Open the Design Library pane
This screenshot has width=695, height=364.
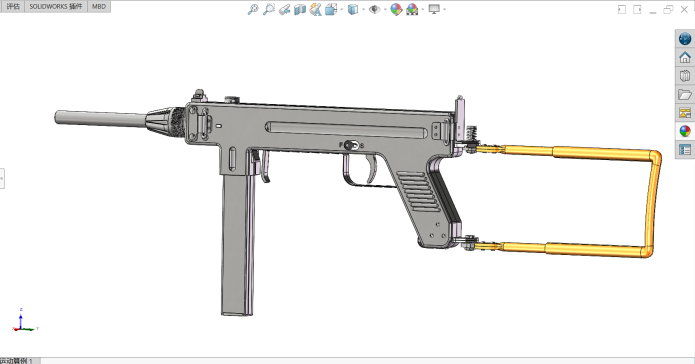[x=685, y=76]
